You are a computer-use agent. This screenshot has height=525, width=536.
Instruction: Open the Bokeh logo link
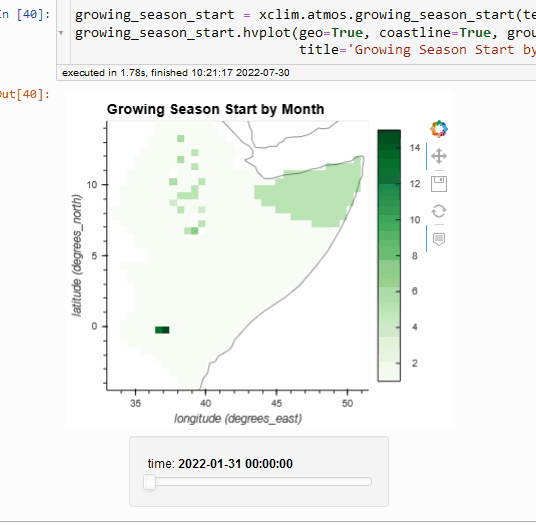click(439, 129)
